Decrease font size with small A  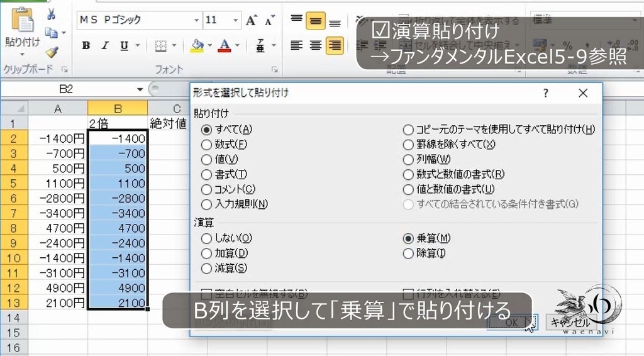coord(269,21)
